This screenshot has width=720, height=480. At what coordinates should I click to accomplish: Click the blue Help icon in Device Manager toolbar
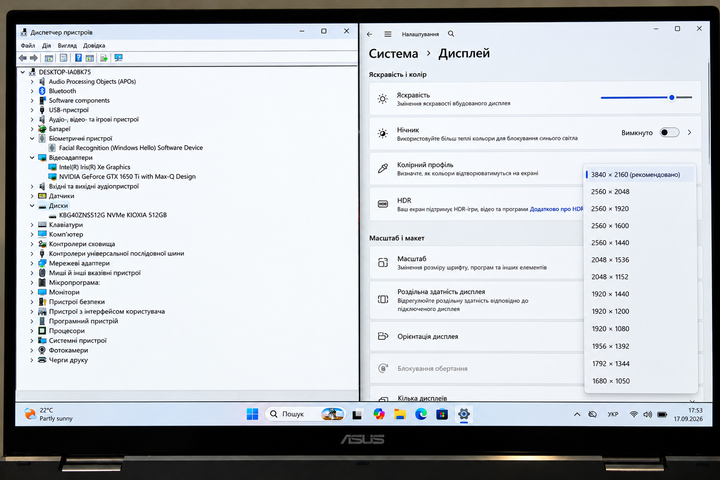(x=78, y=58)
